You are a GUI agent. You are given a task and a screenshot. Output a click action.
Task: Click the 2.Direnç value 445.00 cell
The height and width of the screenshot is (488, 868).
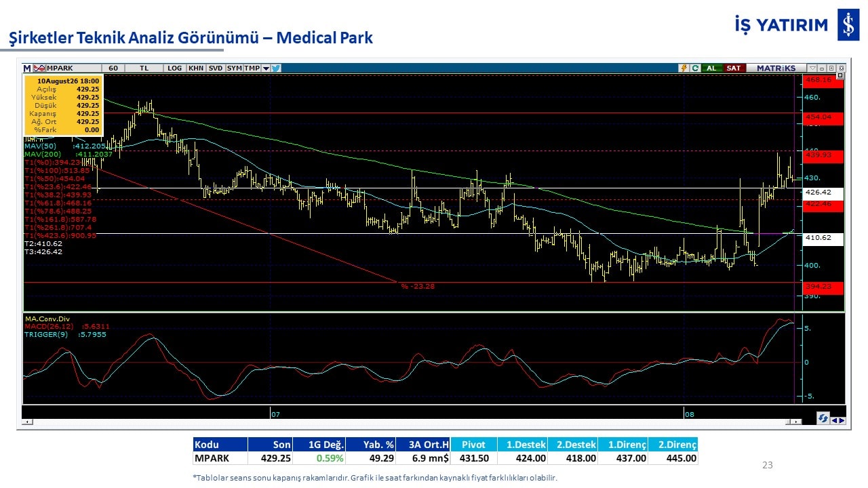tap(673, 458)
